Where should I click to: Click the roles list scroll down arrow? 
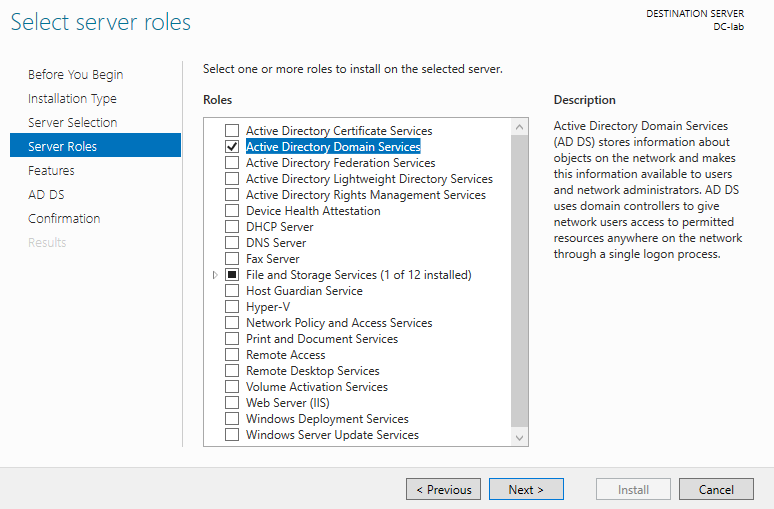point(519,438)
